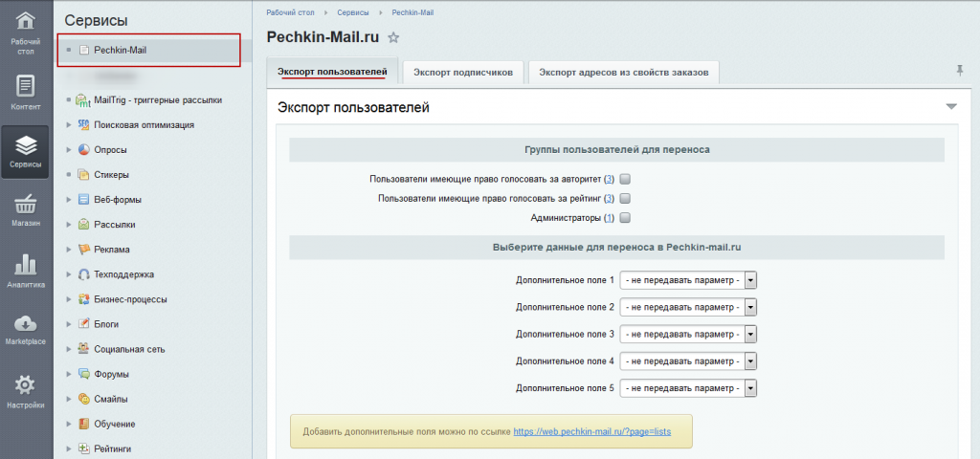Click the pin icon beside the tabs

tap(960, 71)
